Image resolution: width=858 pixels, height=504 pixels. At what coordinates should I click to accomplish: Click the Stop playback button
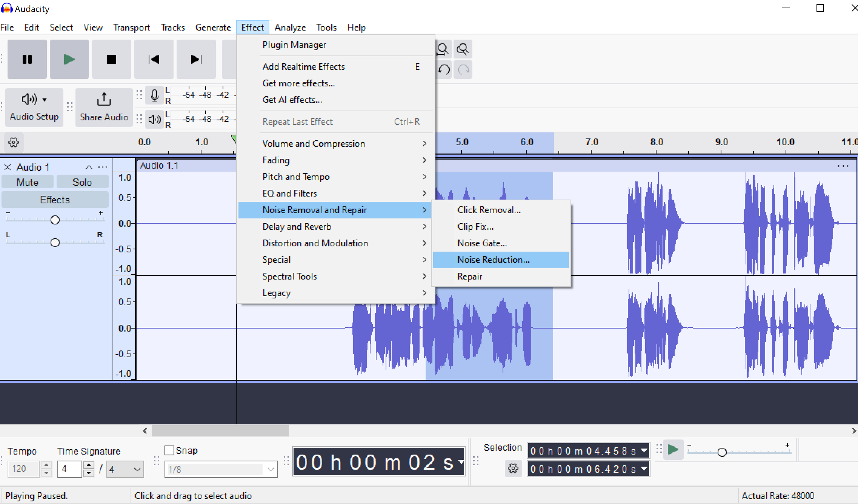coord(112,59)
